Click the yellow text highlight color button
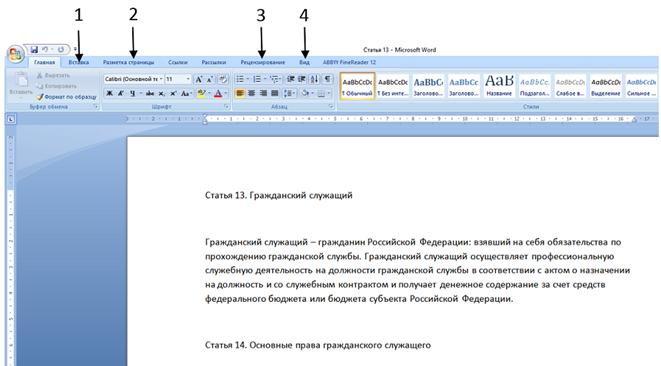 click(201, 93)
